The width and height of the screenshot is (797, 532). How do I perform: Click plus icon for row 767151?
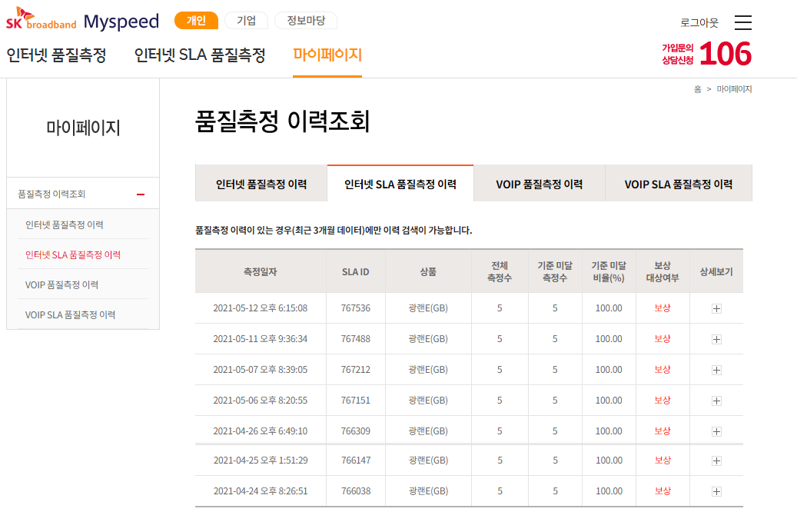click(x=716, y=401)
